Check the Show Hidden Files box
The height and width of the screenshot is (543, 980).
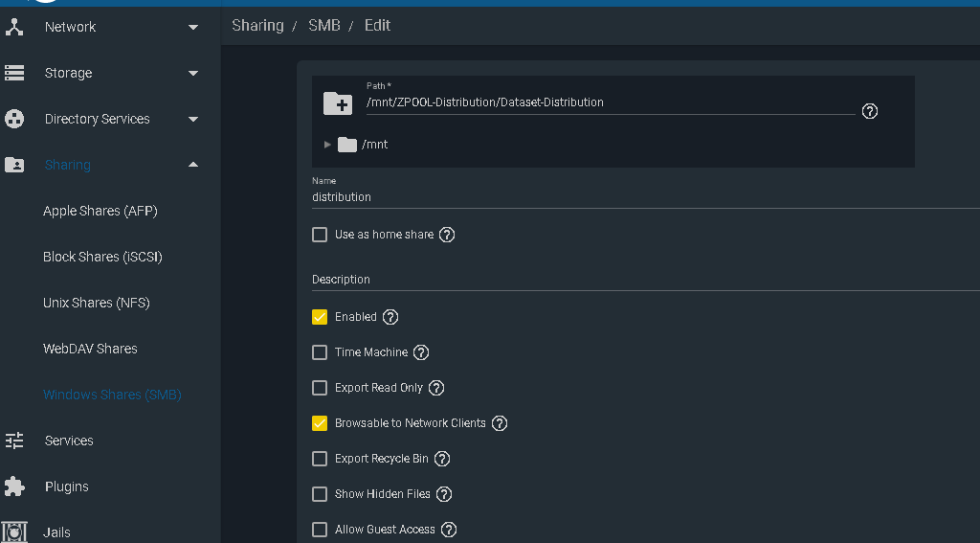(320, 494)
